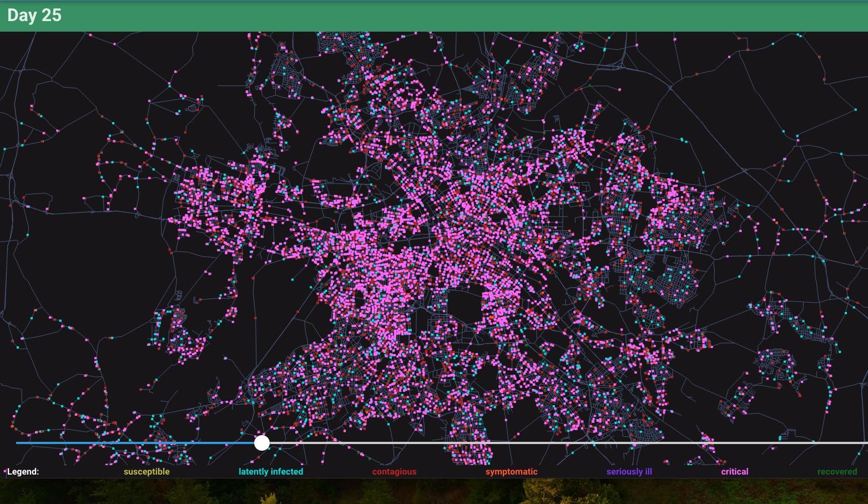This screenshot has height=504, width=868.
Task: Click the red 'contagious' legend label
Action: 394,472
